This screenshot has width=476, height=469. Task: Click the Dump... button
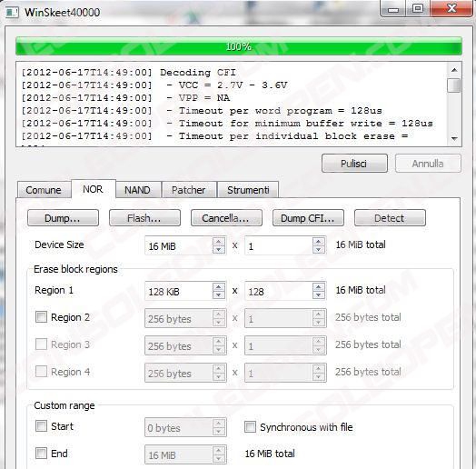point(63,218)
